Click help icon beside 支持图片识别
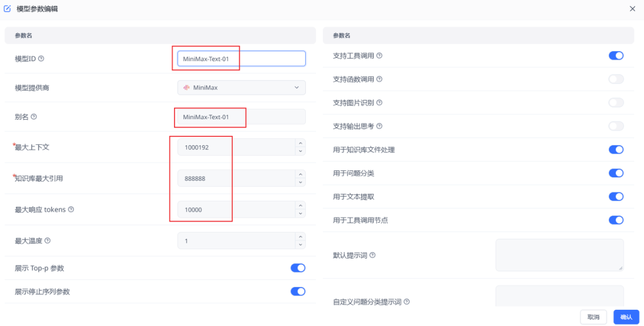This screenshot has width=644, height=326. [x=379, y=103]
